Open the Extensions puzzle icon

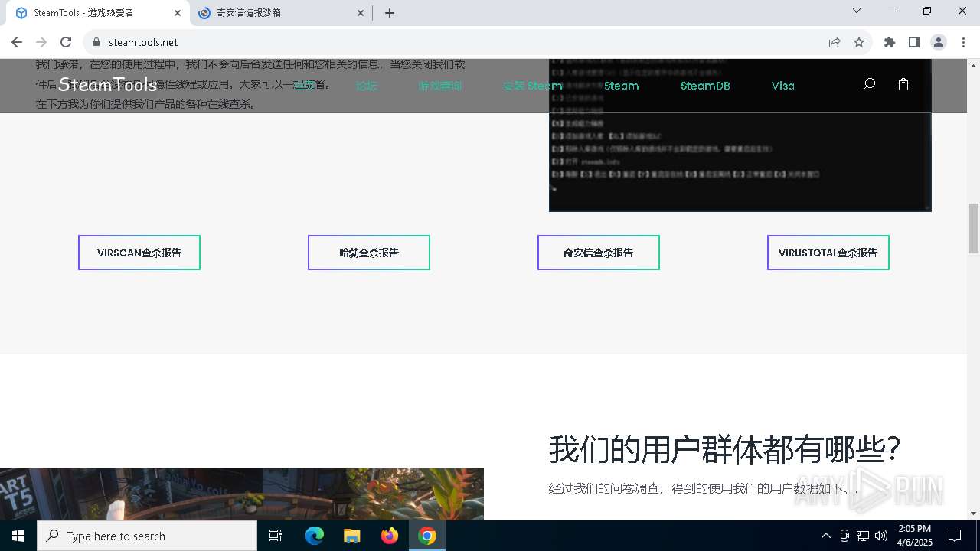(x=890, y=42)
